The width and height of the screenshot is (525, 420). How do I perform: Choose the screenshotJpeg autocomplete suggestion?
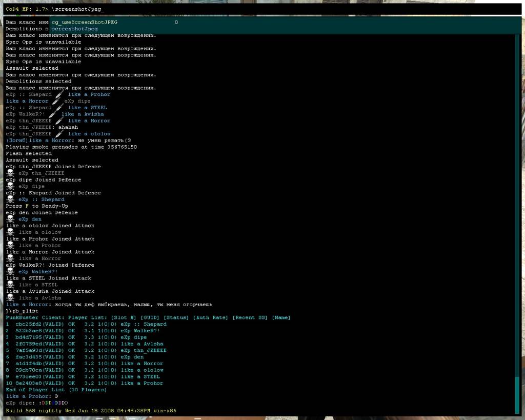(75, 29)
